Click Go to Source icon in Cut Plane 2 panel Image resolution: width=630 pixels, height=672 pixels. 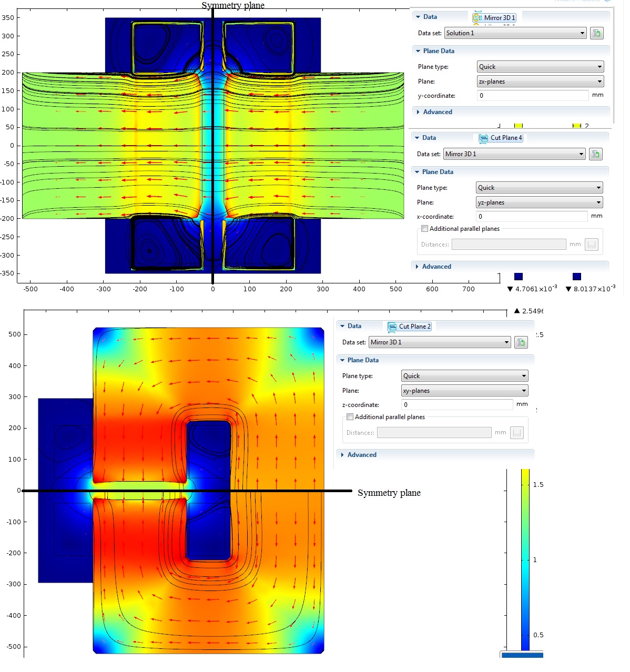(521, 342)
